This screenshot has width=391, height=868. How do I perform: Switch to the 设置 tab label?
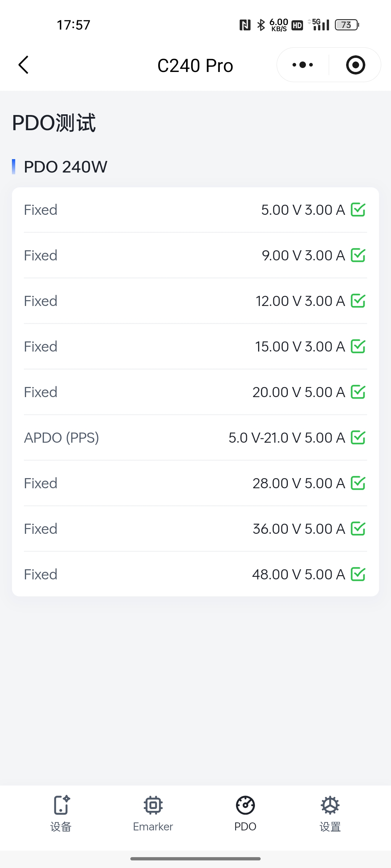330,827
